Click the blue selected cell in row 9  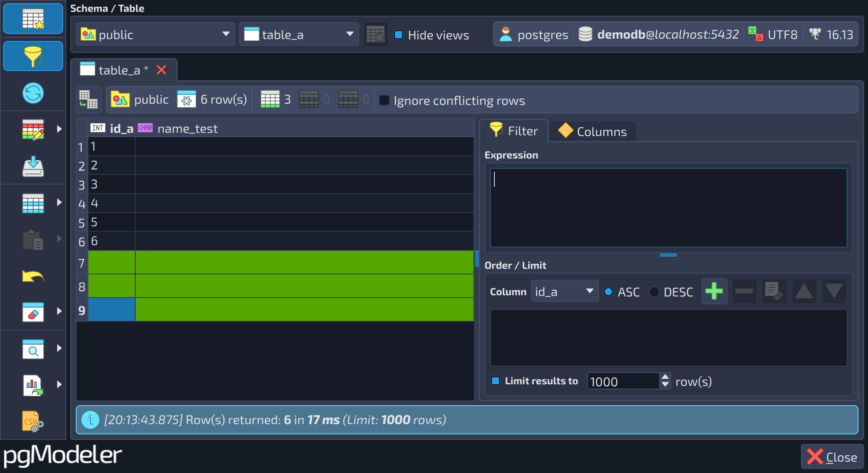pos(112,309)
